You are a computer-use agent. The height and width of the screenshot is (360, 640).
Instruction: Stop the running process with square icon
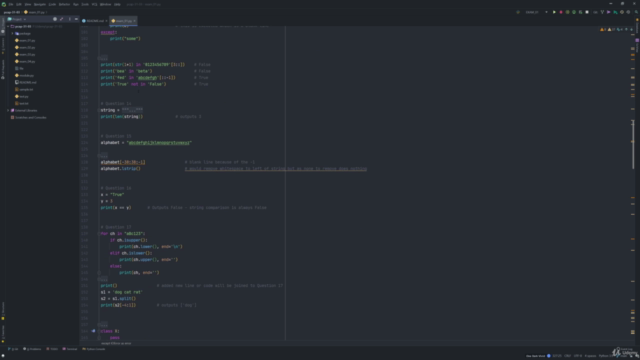pos(587,12)
